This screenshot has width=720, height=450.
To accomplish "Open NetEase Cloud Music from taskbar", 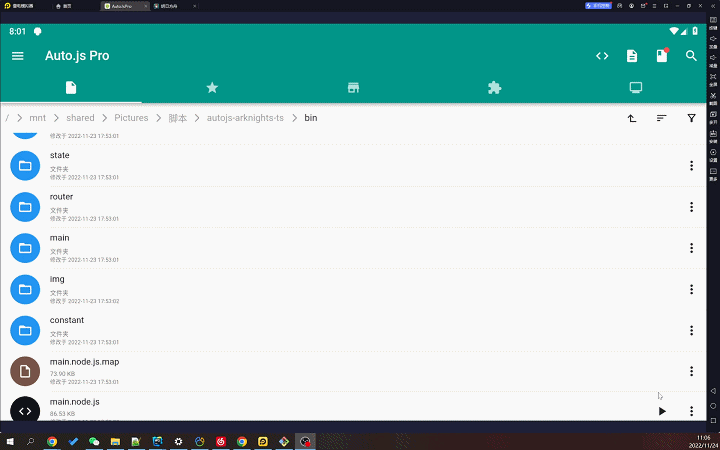I will point(220,442).
